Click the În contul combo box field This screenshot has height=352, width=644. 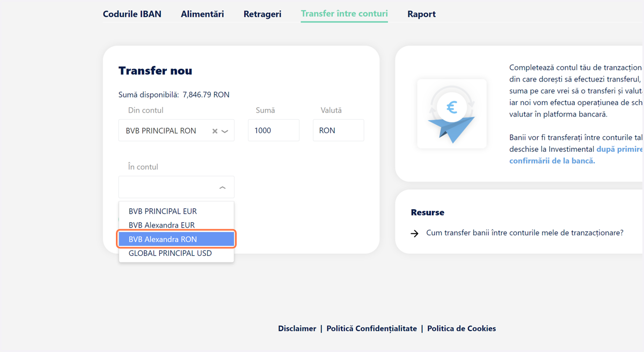[x=177, y=187]
